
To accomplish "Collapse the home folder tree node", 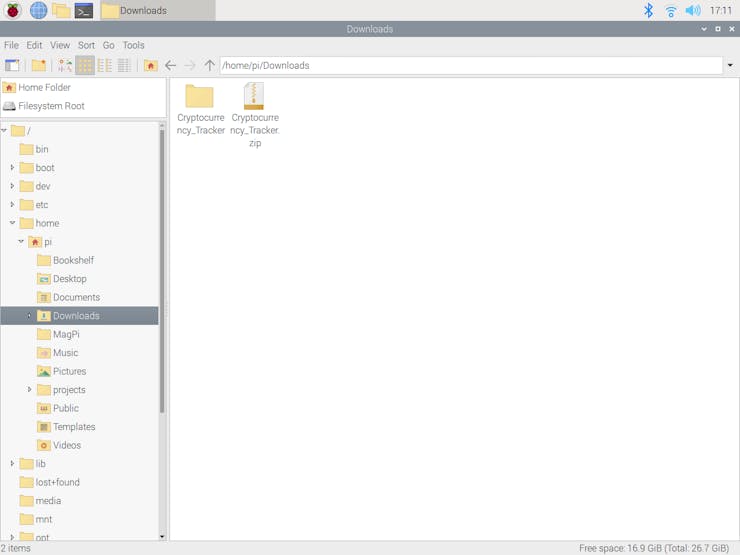I will [12, 223].
